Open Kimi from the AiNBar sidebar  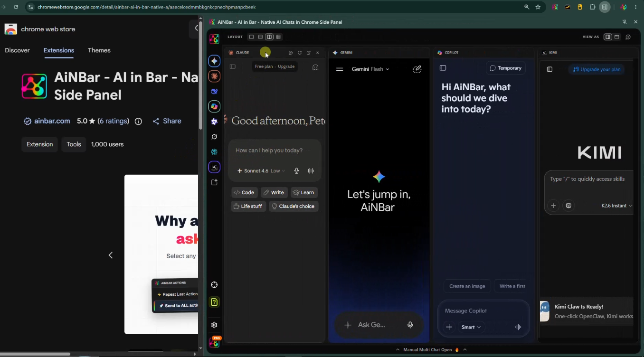(x=214, y=167)
